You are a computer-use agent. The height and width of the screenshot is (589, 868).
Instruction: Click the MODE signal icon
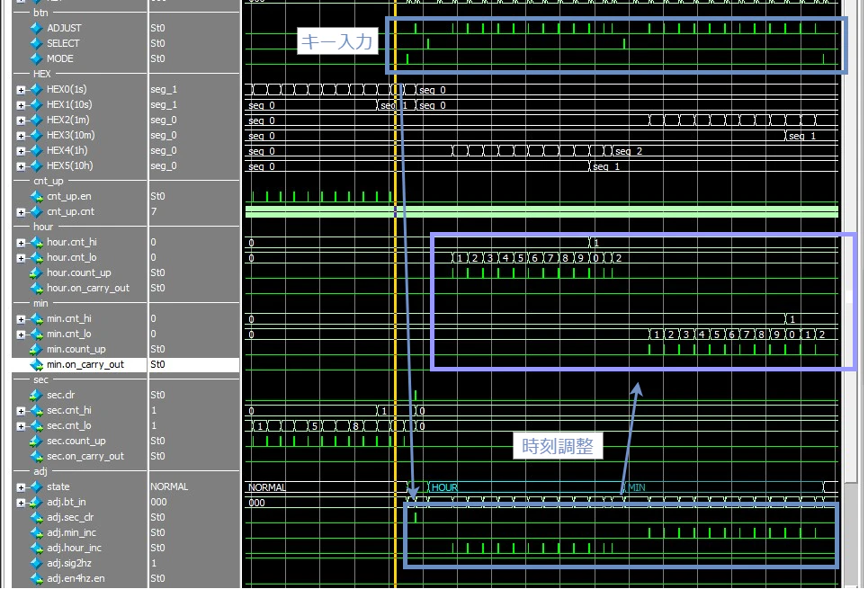(x=37, y=58)
